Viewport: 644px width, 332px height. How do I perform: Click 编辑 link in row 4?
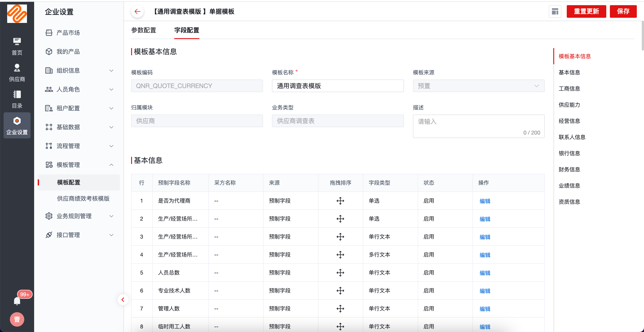[x=485, y=255]
